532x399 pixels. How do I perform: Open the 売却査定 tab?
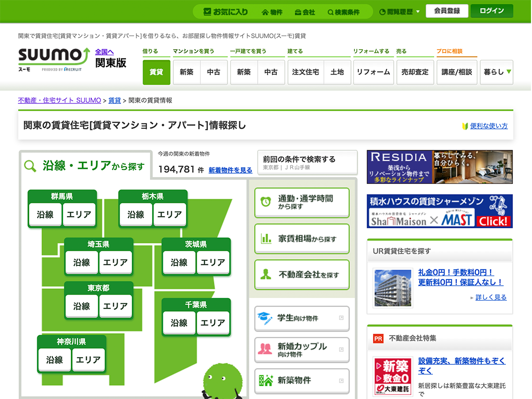point(415,72)
